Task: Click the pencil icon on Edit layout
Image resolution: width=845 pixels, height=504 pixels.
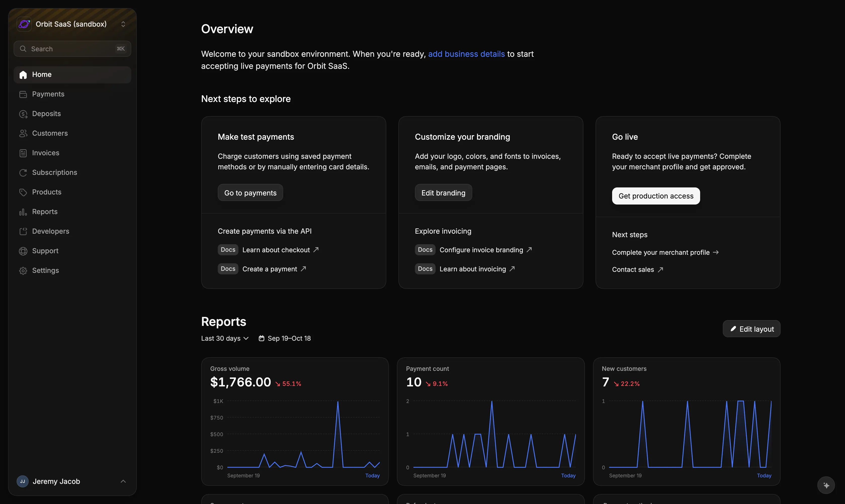Action: [733, 329]
